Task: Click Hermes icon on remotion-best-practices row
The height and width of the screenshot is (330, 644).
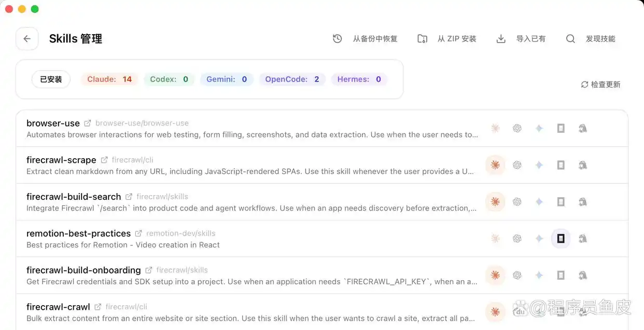Action: tap(582, 239)
